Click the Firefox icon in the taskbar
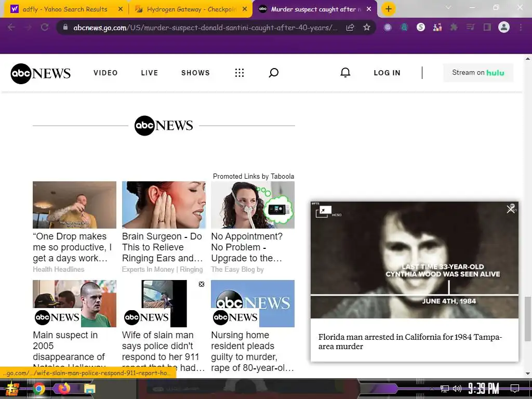 point(64,388)
